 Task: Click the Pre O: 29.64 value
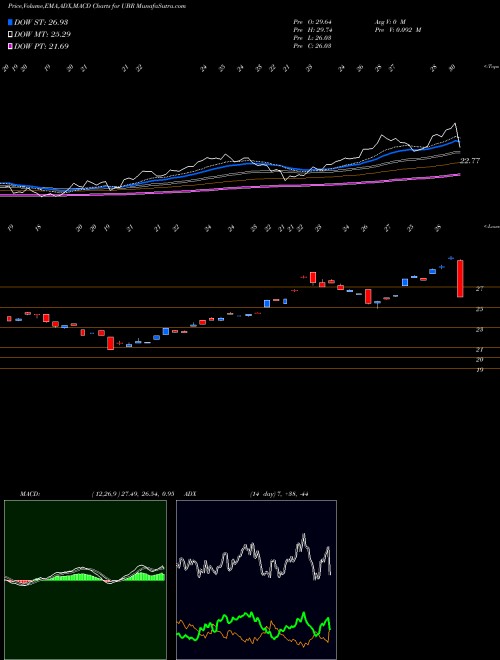click(312, 22)
